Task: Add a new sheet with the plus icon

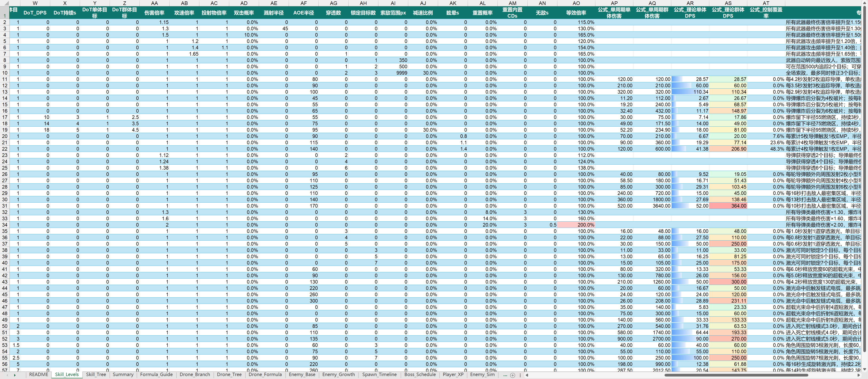Action: (x=512, y=375)
